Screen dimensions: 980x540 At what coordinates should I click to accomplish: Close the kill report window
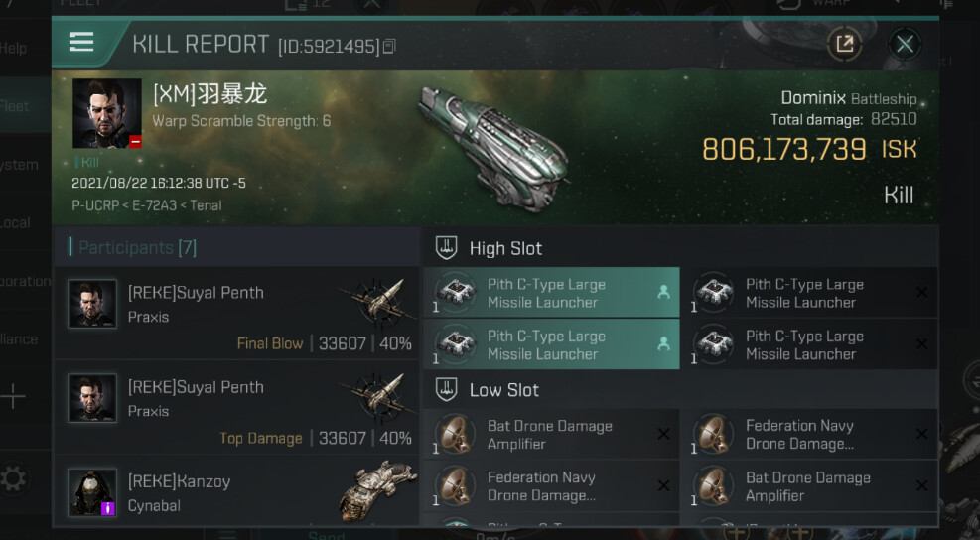pyautogui.click(x=905, y=44)
